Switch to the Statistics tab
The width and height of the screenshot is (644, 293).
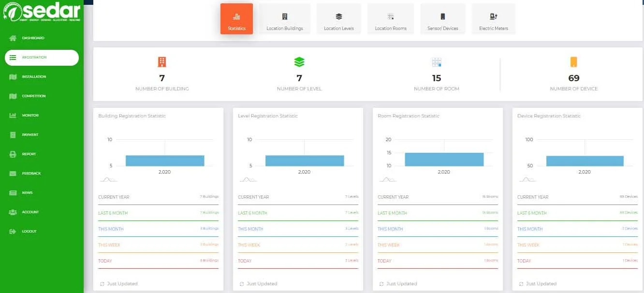point(236,19)
